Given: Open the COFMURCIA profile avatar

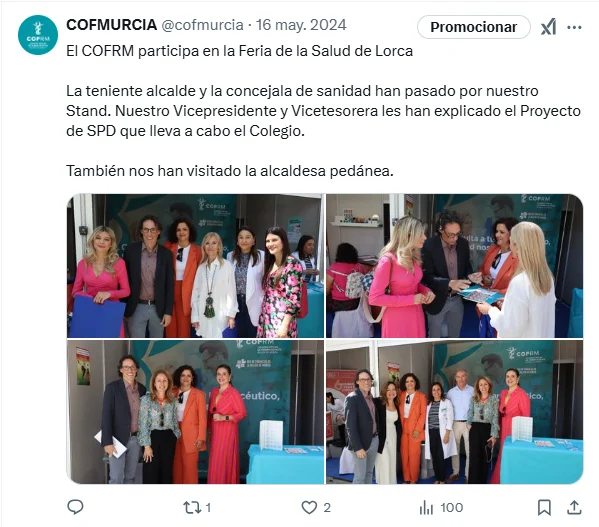Looking at the screenshot, I should (38, 35).
